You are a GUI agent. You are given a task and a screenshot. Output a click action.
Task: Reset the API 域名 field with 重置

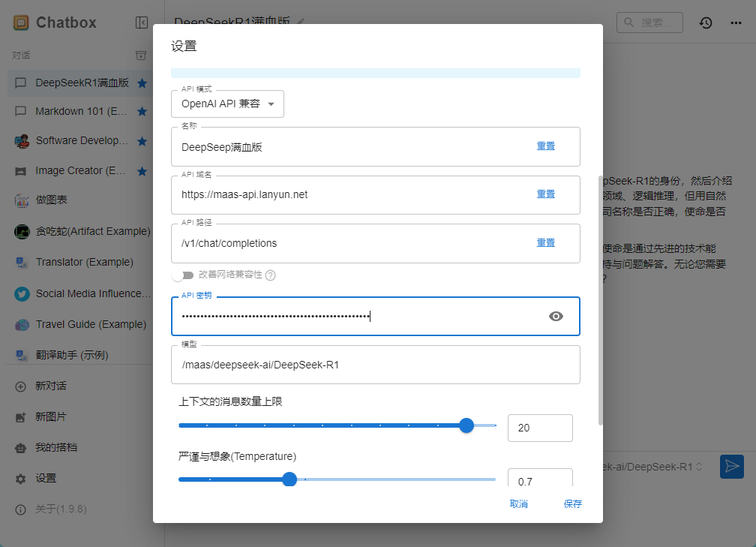pos(546,194)
